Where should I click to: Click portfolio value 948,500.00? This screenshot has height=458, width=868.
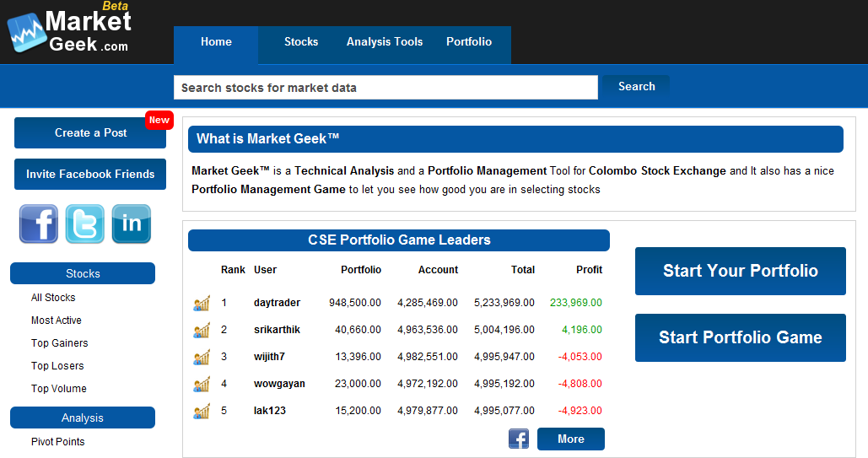click(355, 303)
